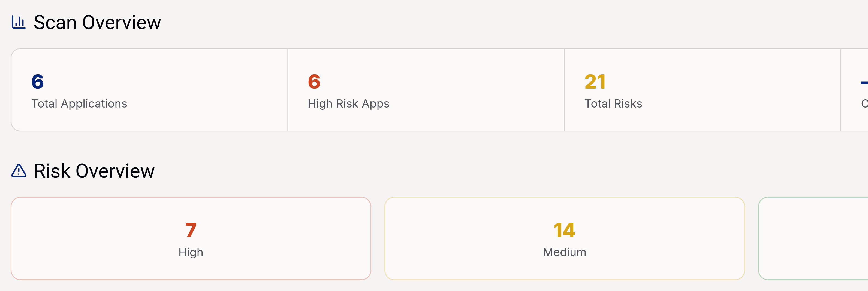Image resolution: width=868 pixels, height=291 pixels.
Task: Click the yellow 14 in the Medium card
Action: coord(564,231)
